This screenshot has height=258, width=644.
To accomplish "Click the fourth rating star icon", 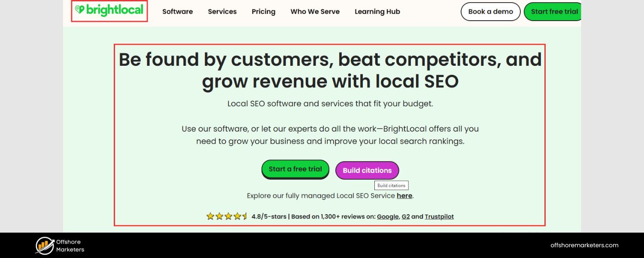I will click(237, 216).
